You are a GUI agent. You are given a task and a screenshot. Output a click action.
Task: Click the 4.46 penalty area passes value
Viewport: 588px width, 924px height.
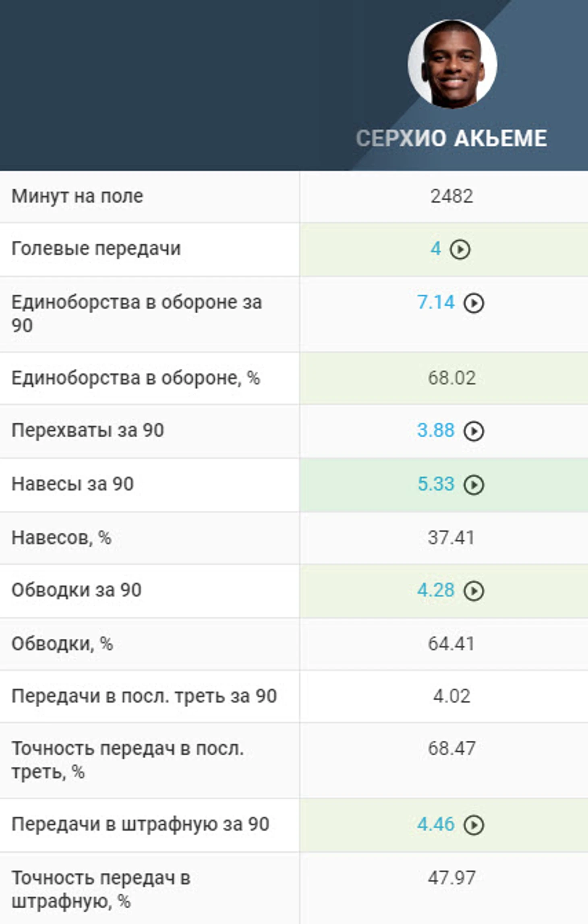436,825
